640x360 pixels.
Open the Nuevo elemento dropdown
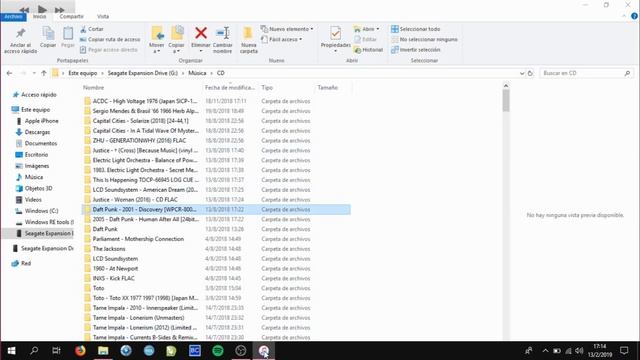[287, 29]
